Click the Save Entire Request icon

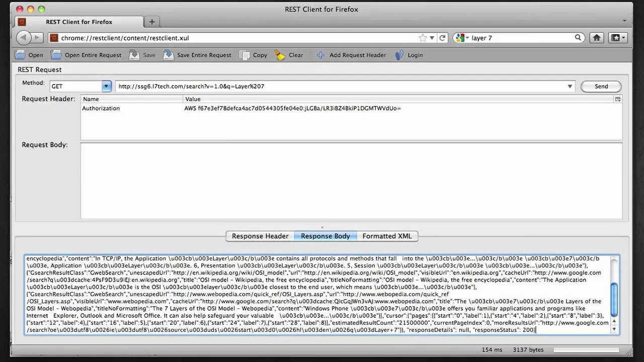[169, 55]
